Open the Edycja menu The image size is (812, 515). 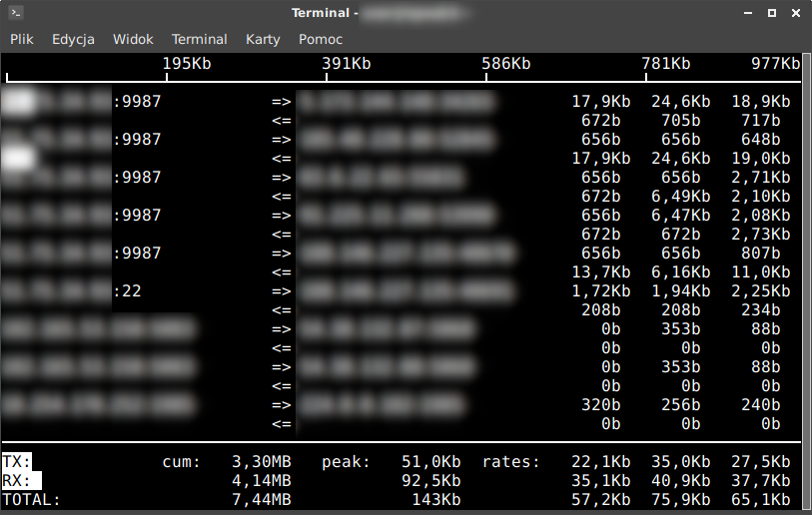pos(73,39)
